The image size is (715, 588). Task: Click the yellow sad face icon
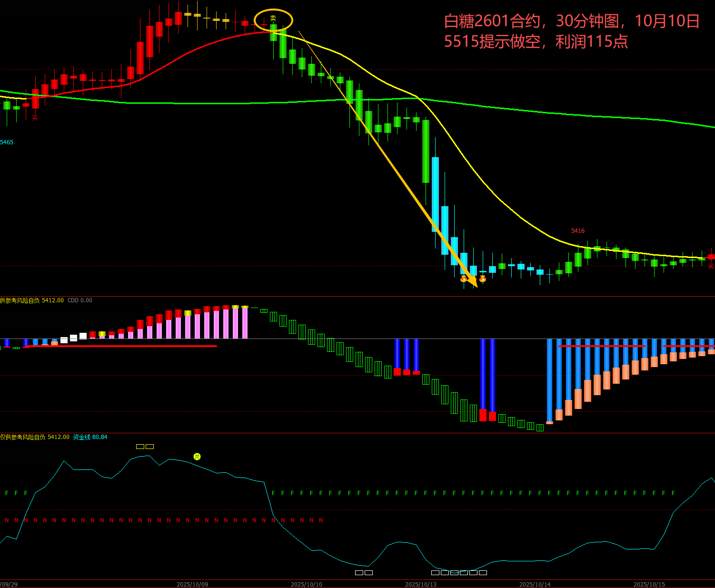(197, 457)
